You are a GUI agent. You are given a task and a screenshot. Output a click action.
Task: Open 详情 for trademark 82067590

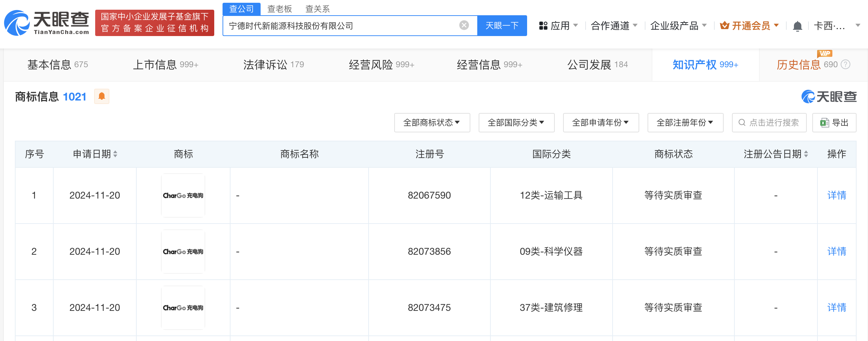coord(837,195)
